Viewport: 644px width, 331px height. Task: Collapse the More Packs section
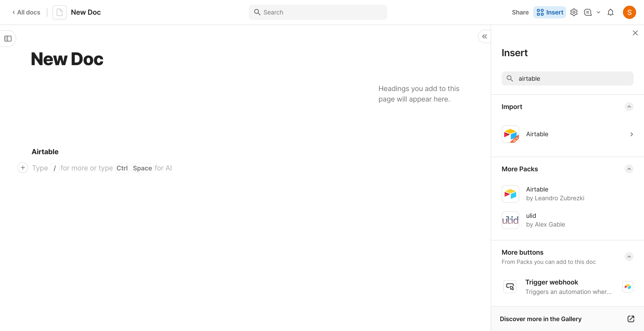(x=629, y=169)
